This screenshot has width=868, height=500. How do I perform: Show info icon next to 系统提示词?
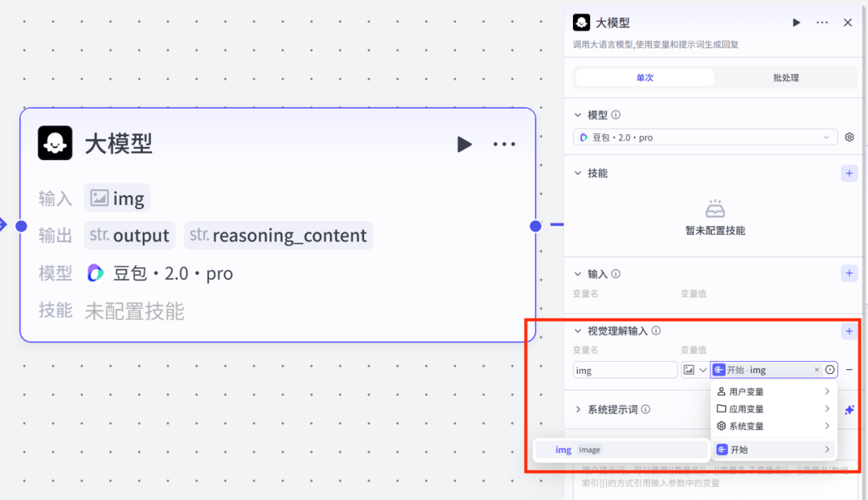[645, 409]
